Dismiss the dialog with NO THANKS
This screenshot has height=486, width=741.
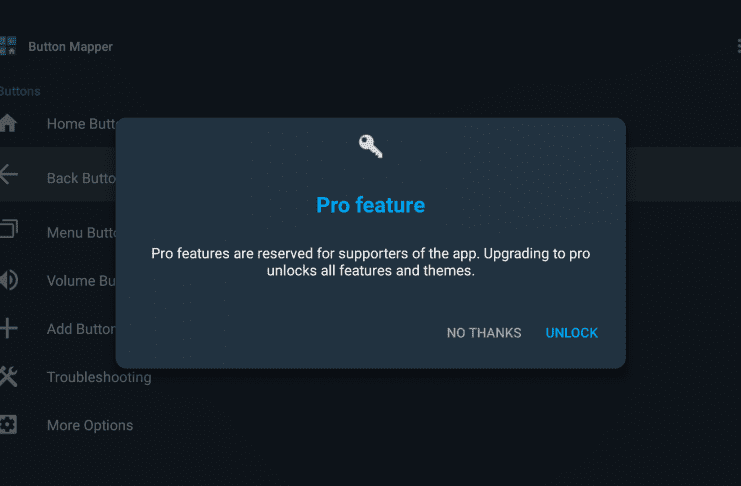click(x=484, y=333)
